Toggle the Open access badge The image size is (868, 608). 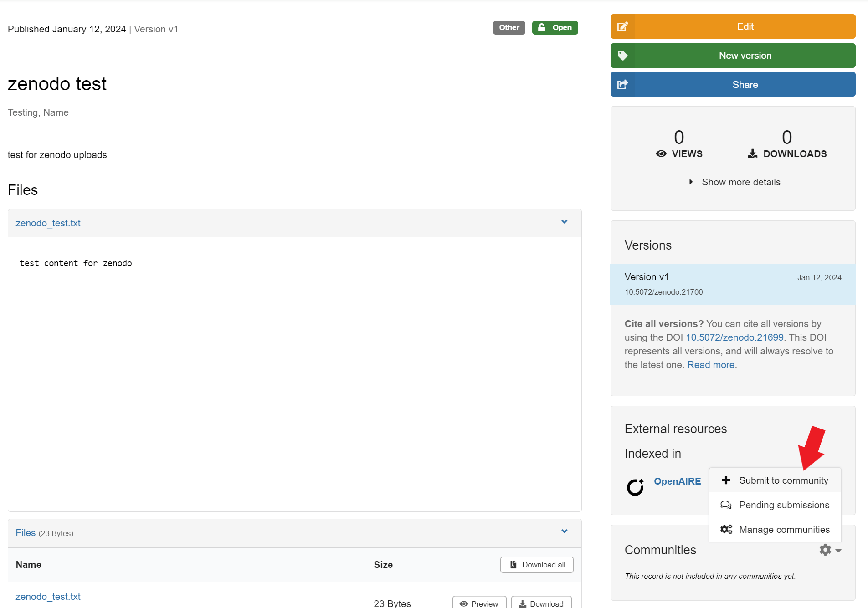point(555,27)
